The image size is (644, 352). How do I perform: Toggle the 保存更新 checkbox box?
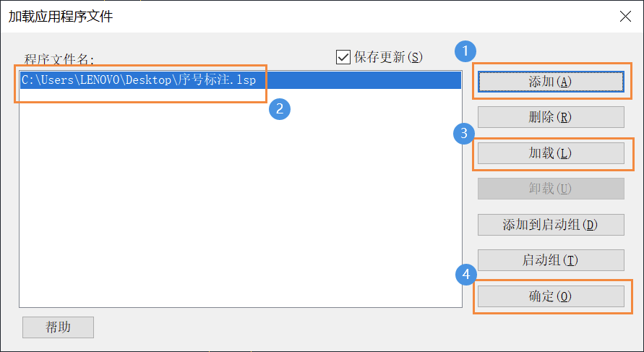(343, 57)
